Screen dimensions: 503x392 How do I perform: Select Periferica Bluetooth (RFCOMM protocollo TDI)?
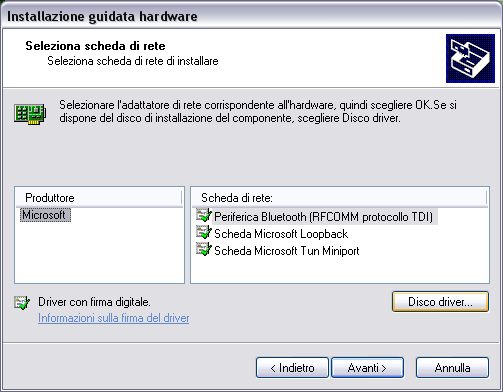click(x=324, y=217)
